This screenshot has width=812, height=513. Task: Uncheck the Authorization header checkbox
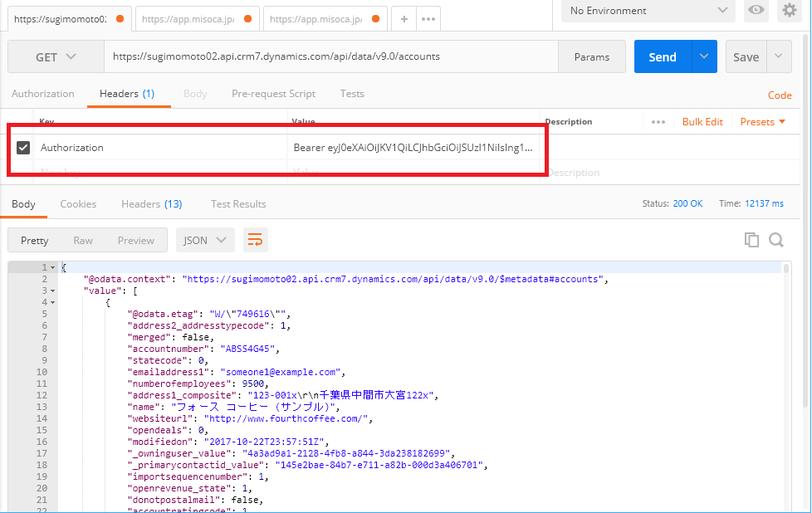(x=23, y=148)
